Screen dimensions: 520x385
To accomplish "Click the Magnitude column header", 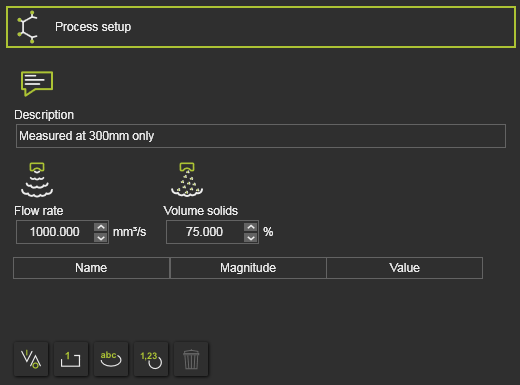I will pos(248,268).
